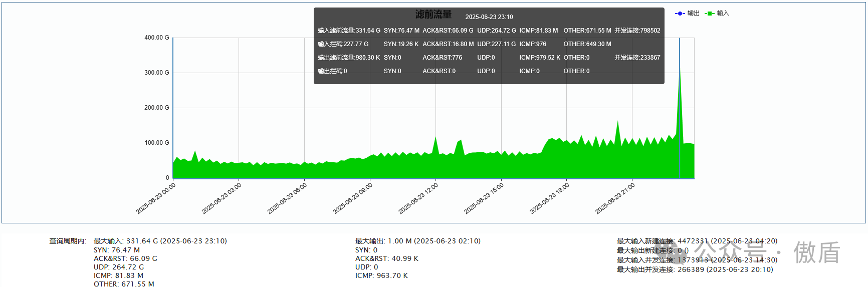This screenshot has height=287, width=868.
Task: Select the 2025-06-23 21:00 x-axis label
Action: click(x=615, y=198)
